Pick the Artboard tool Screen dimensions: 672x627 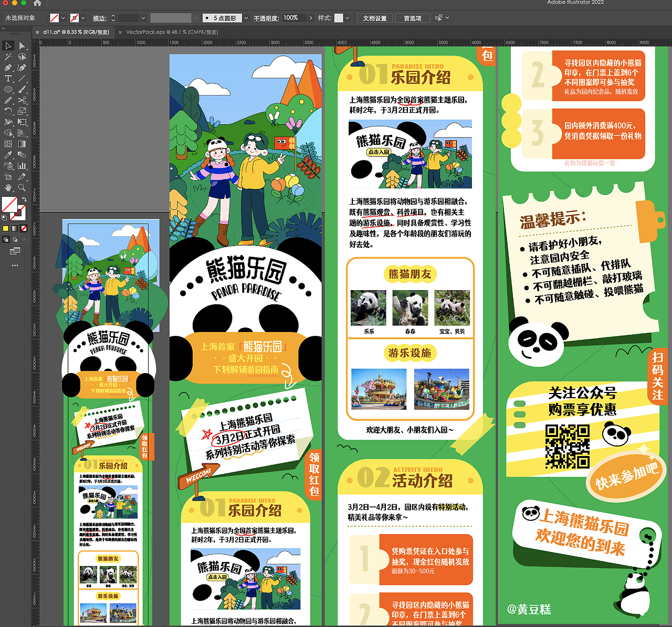click(x=8, y=177)
